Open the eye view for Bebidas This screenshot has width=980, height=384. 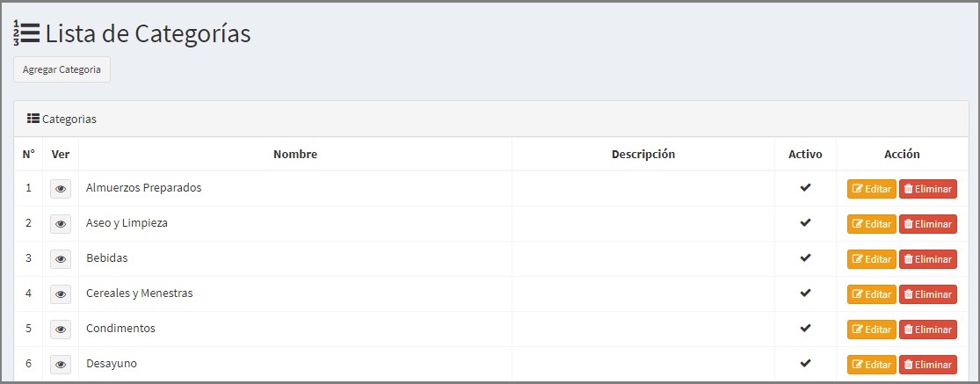click(x=61, y=259)
